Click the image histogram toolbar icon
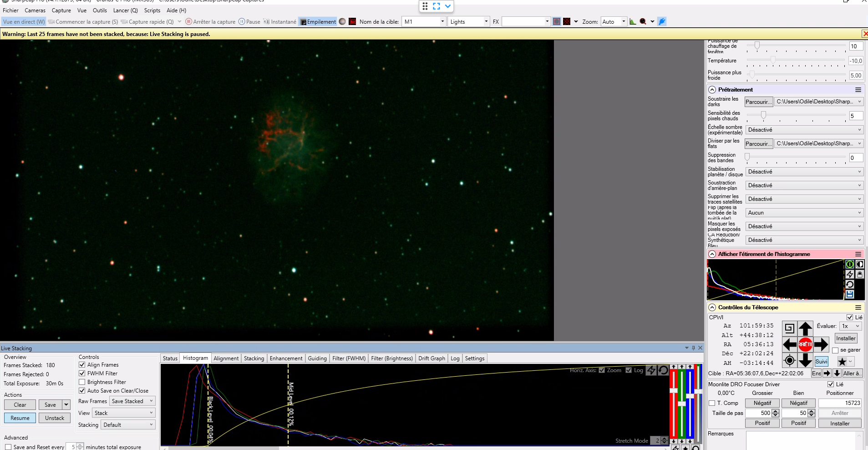This screenshot has width=868, height=450. click(633, 21)
